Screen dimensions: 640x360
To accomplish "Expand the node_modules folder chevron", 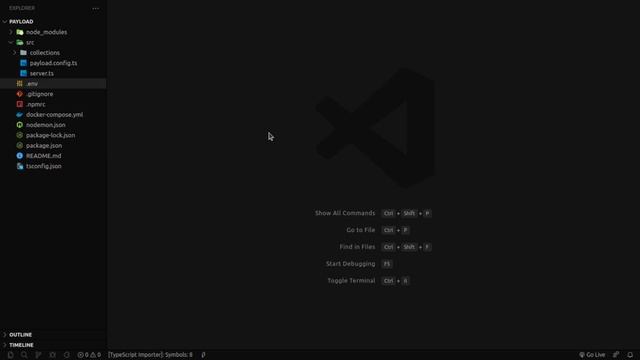I will point(11,32).
